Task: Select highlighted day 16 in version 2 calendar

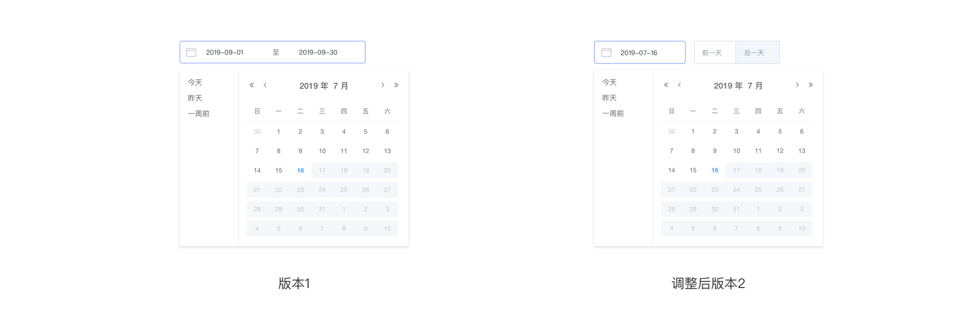Action: [715, 171]
